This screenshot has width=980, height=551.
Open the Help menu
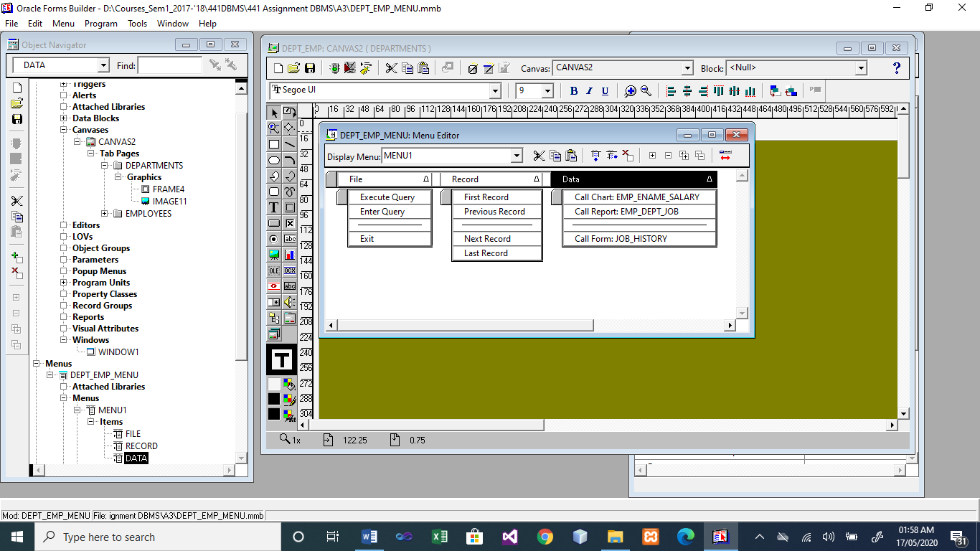click(x=207, y=24)
